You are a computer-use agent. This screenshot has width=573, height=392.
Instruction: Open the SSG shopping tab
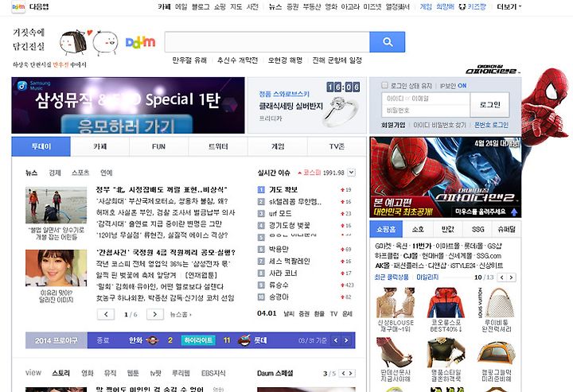pos(477,229)
